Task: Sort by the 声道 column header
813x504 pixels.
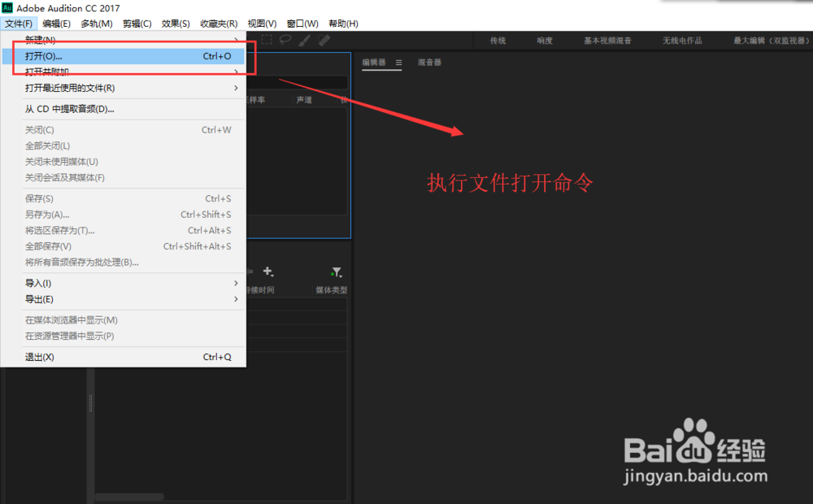Action: pos(304,100)
